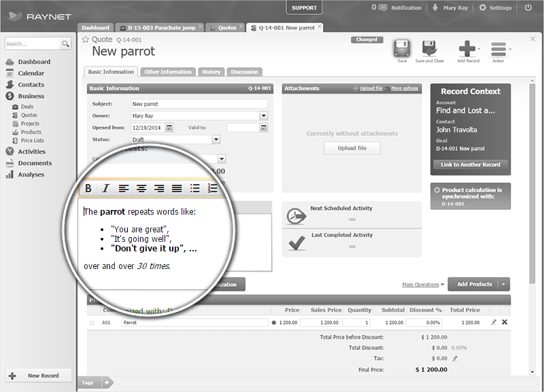Image resolution: width=544 pixels, height=392 pixels.
Task: Open Settings from the top bar
Action: click(x=495, y=7)
